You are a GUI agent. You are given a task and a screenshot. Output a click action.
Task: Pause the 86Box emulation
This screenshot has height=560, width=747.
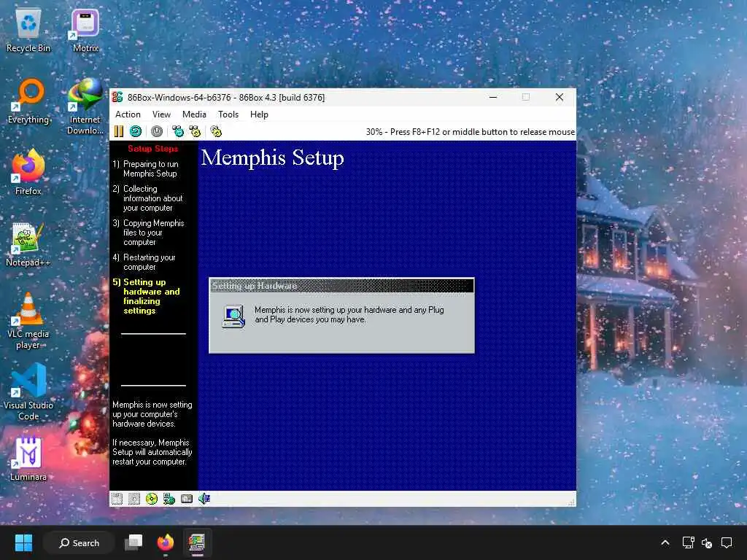[119, 131]
